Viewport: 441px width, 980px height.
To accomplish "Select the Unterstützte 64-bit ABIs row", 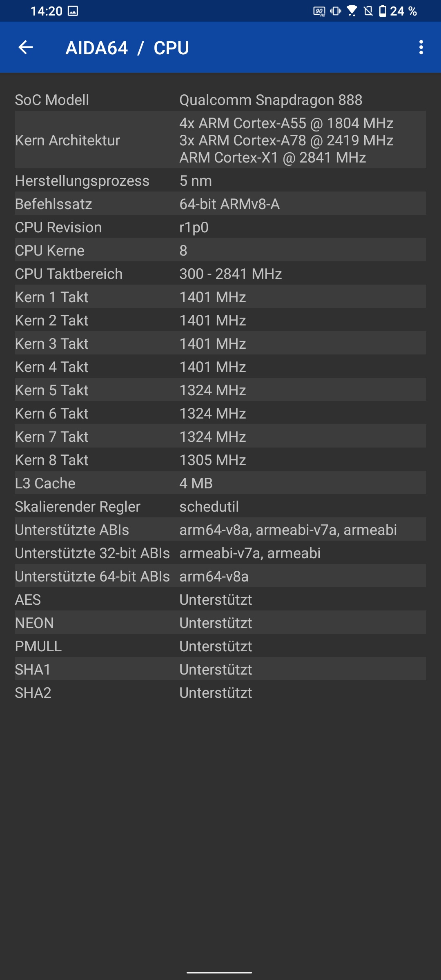I will pyautogui.click(x=220, y=576).
